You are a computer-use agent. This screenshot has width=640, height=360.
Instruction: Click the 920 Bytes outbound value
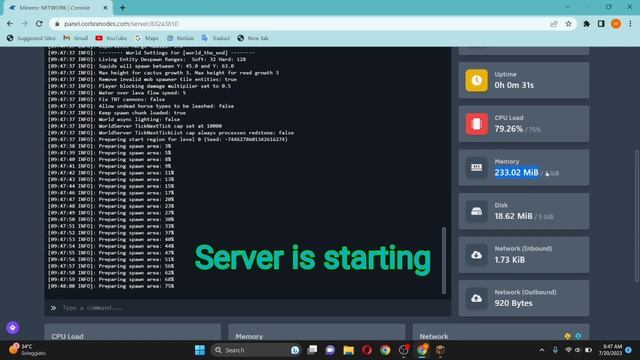tap(513, 303)
